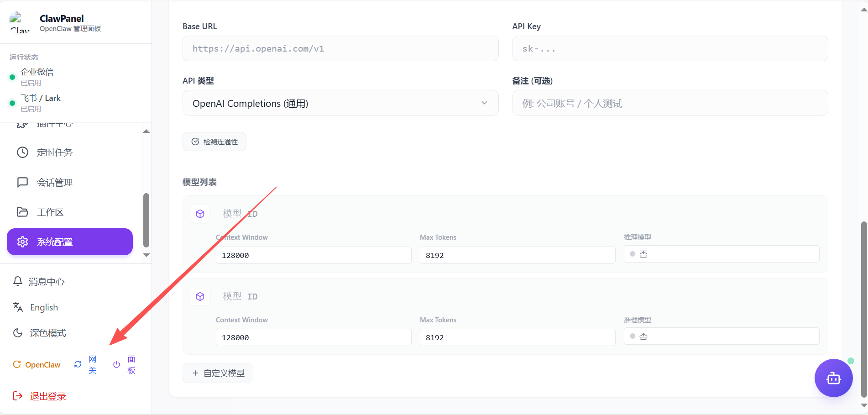Click the OpenClaw orange refresh icon

tap(17, 364)
